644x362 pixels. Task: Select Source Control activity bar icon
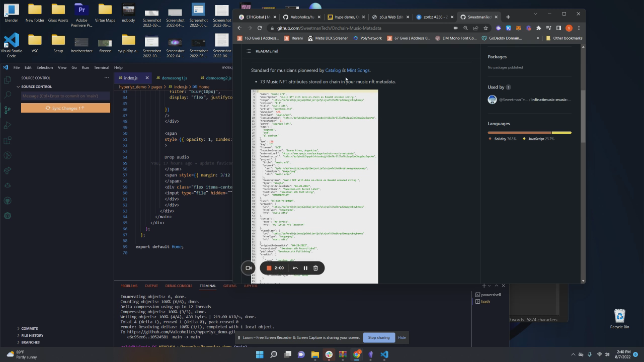click(8, 110)
